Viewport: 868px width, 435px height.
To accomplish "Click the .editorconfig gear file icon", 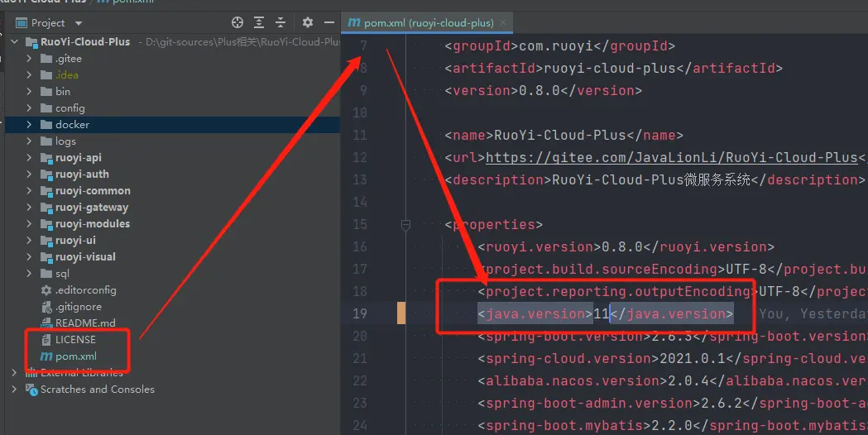I will tap(46, 290).
